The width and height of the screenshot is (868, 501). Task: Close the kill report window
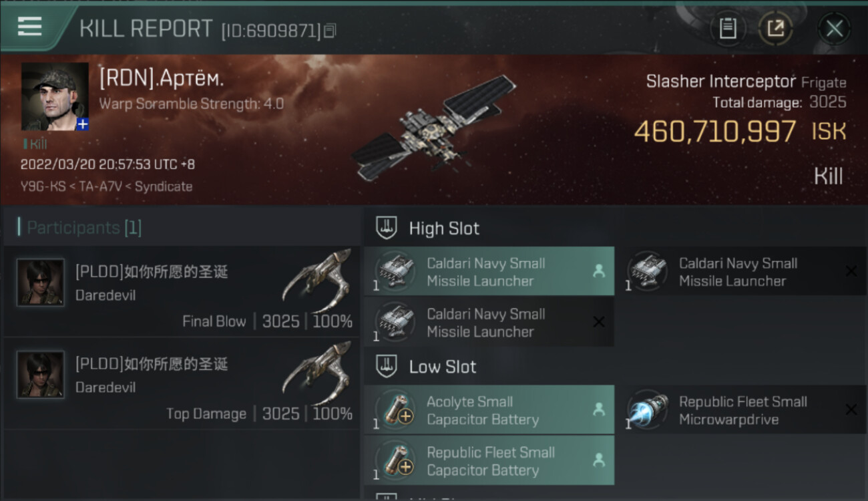pyautogui.click(x=834, y=29)
